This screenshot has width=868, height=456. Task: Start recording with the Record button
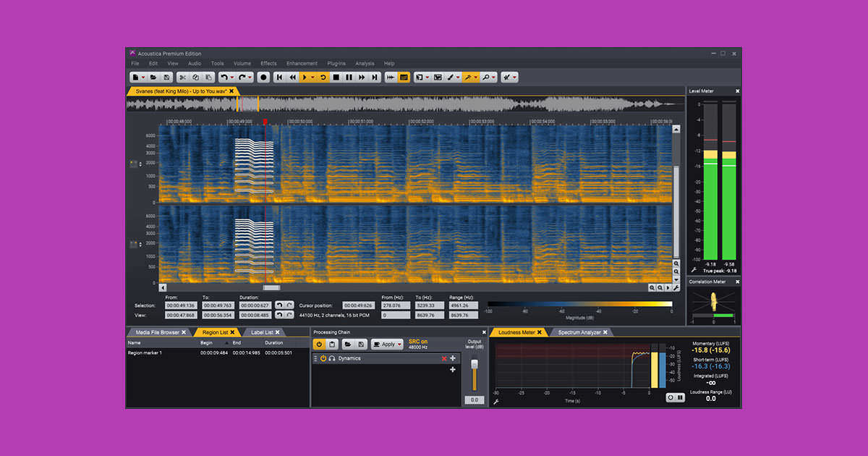point(264,77)
